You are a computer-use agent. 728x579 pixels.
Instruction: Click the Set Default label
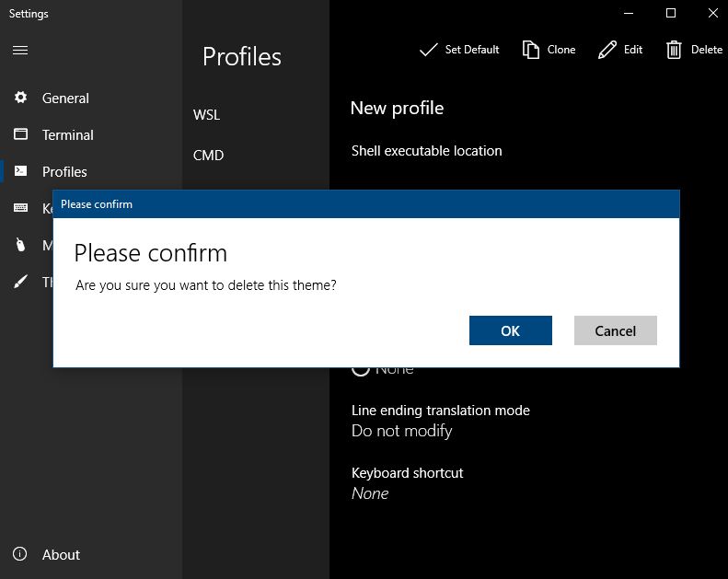point(472,50)
